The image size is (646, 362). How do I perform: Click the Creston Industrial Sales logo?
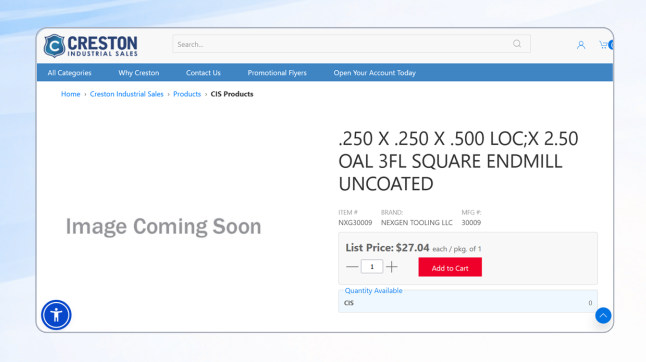(91, 46)
